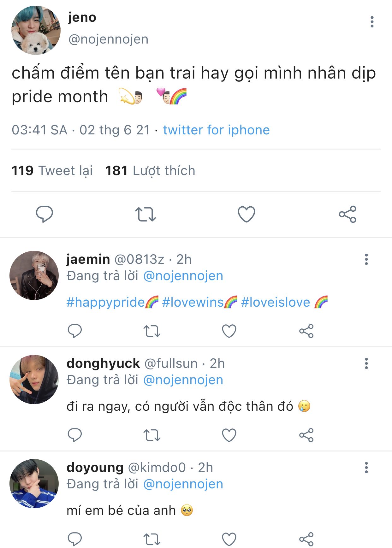Image resolution: width=392 pixels, height=548 pixels.
Task: Like jeno's main tweet
Action: point(246,214)
